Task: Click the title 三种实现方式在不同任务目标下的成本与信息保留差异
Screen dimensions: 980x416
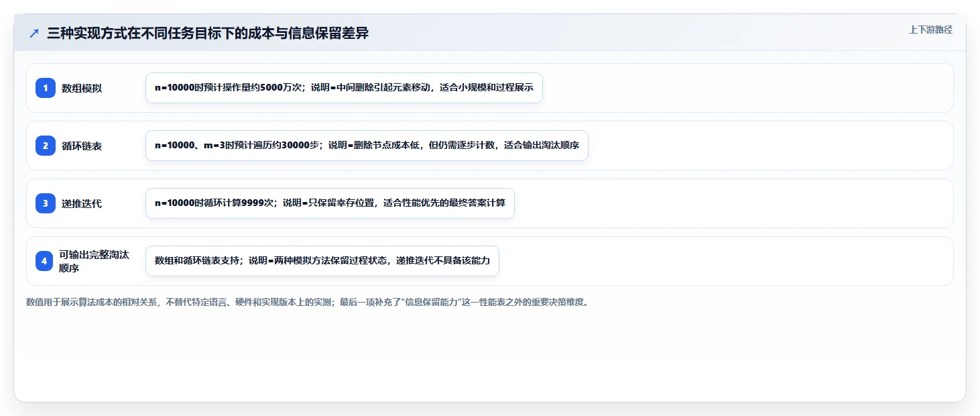Action: [208, 33]
